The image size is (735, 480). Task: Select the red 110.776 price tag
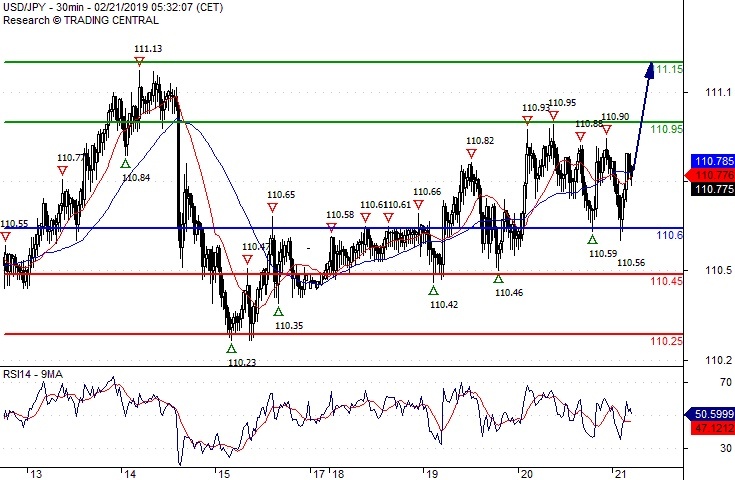(711, 175)
